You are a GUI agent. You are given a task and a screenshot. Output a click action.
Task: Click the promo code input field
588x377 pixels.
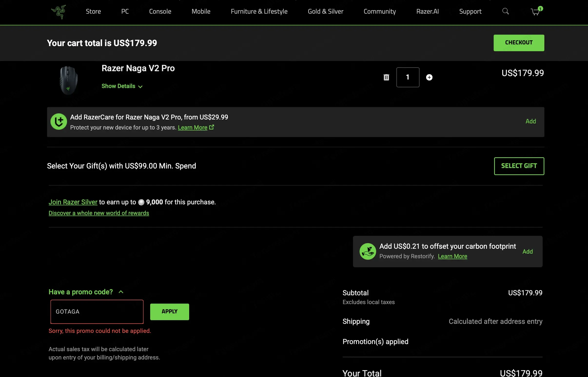[97, 312]
